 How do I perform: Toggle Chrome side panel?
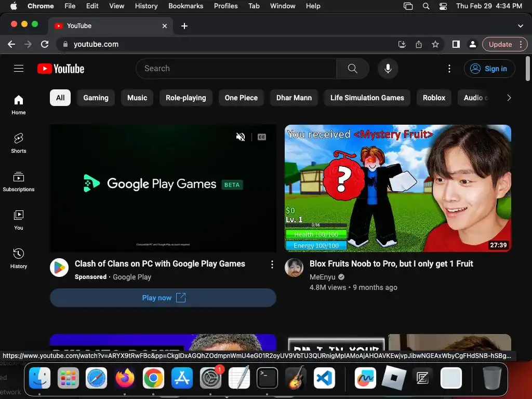tap(456, 45)
